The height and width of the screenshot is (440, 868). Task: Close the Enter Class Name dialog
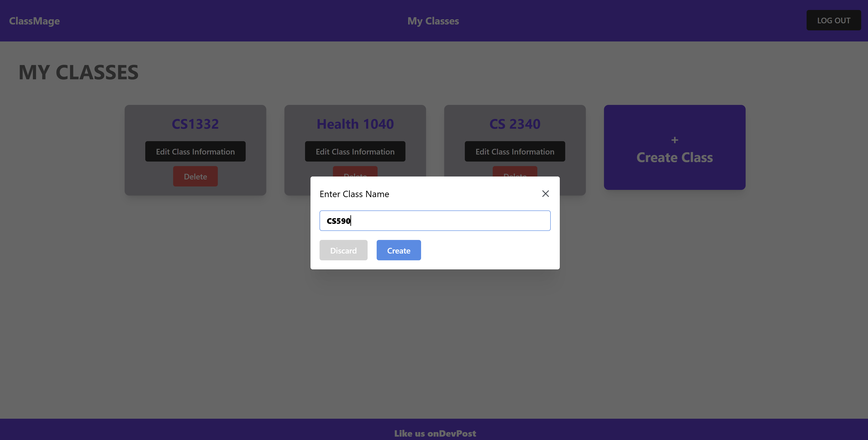[545, 194]
